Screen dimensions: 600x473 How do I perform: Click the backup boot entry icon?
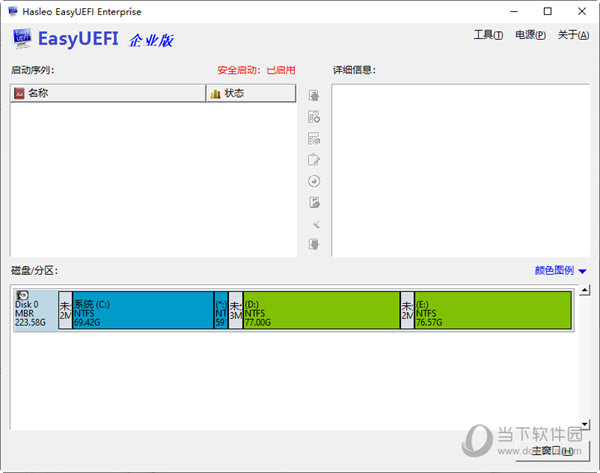point(314,202)
